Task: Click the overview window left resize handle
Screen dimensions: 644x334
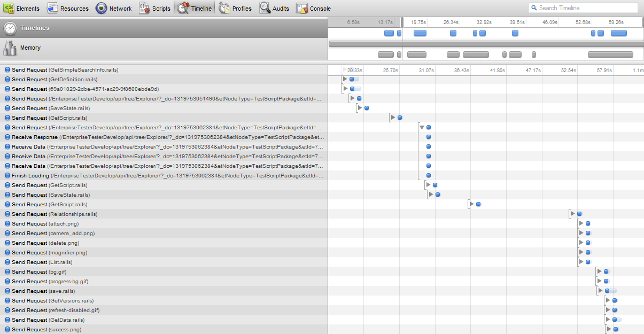Action: click(x=402, y=22)
